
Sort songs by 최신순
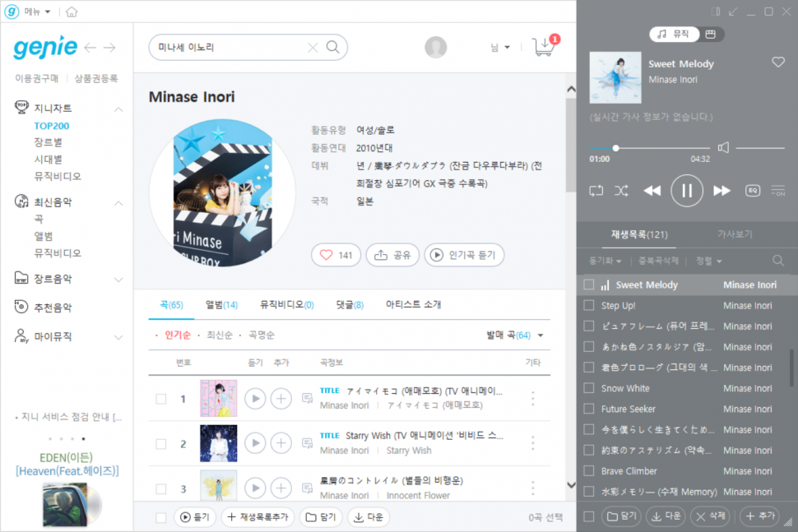(220, 335)
